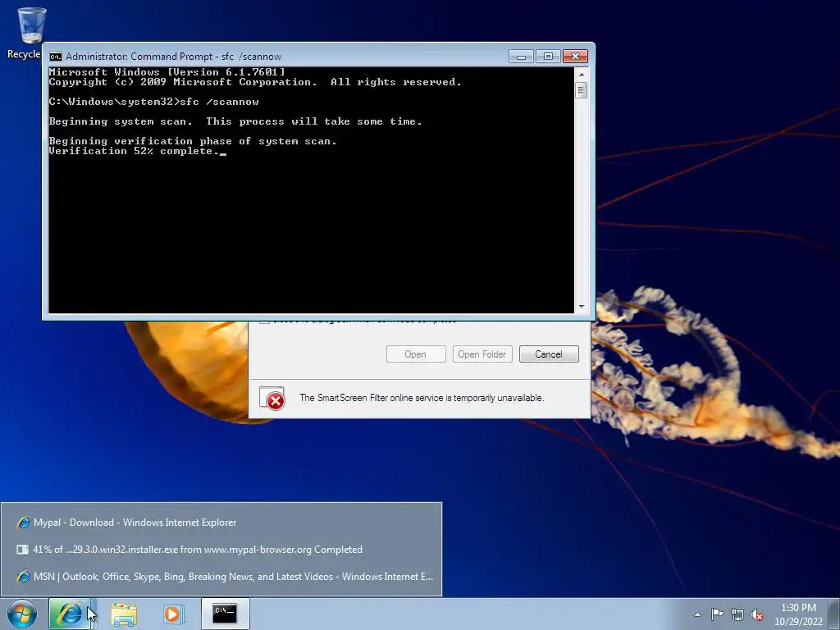Click the Show desktop strip
Screen dimensions: 840x630
(x=835, y=614)
